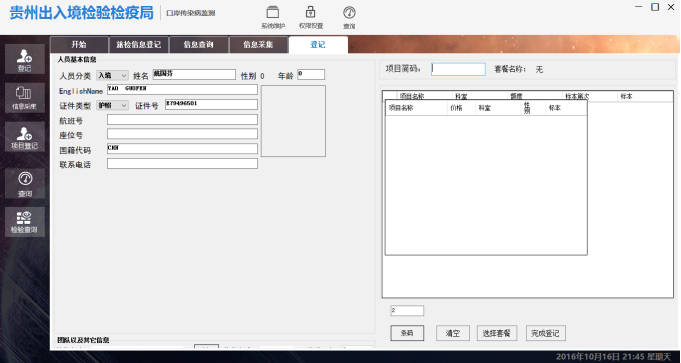Click the 价格 column header
681x363 pixels.
[x=456, y=109]
